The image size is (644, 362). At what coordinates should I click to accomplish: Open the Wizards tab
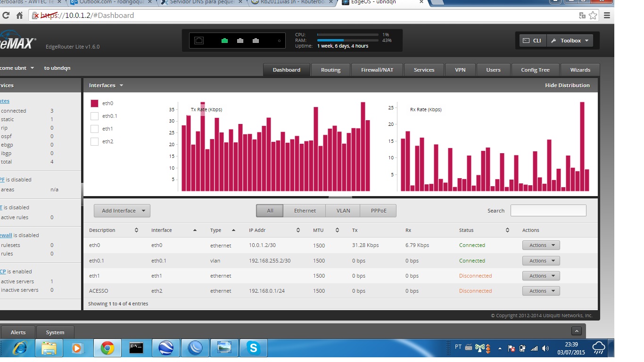point(580,70)
